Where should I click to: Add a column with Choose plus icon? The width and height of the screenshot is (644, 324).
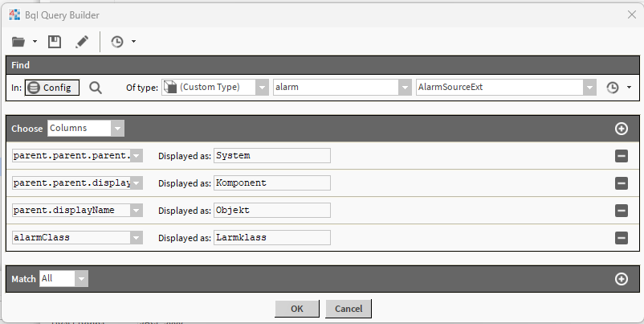(621, 129)
